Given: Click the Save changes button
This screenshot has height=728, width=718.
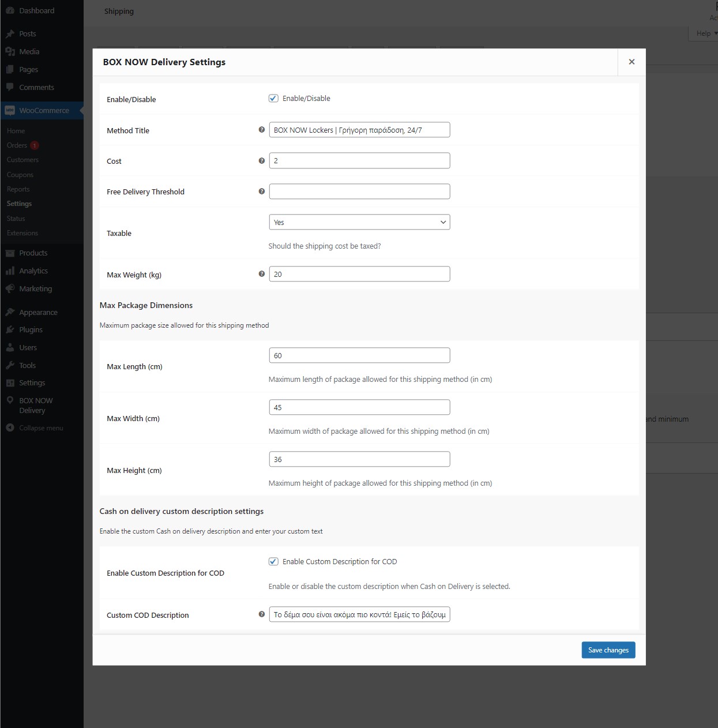Looking at the screenshot, I should coord(608,650).
